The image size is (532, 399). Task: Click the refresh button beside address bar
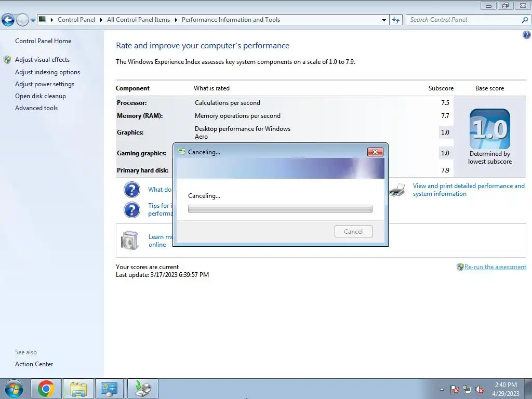point(395,20)
